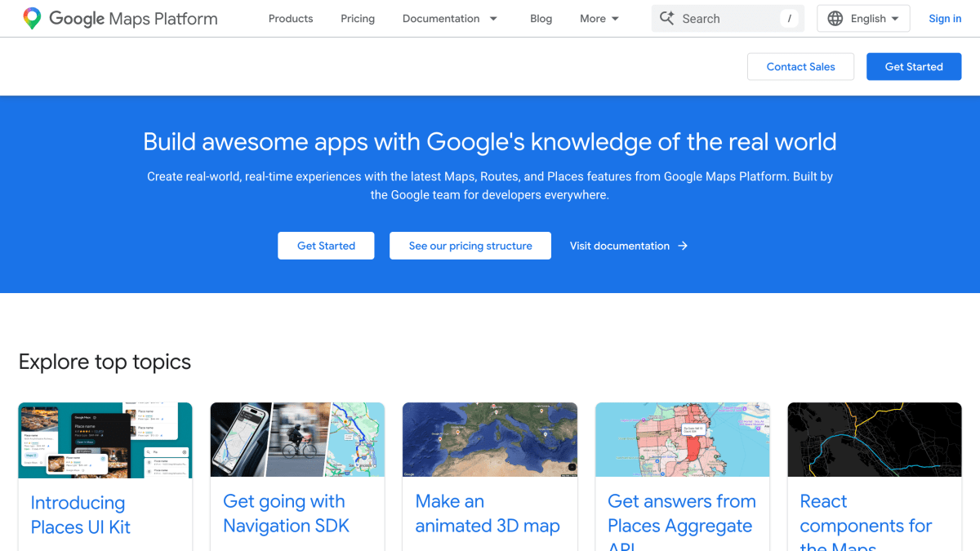Click the Build awesome apps headline
980x551 pixels.
coord(490,141)
